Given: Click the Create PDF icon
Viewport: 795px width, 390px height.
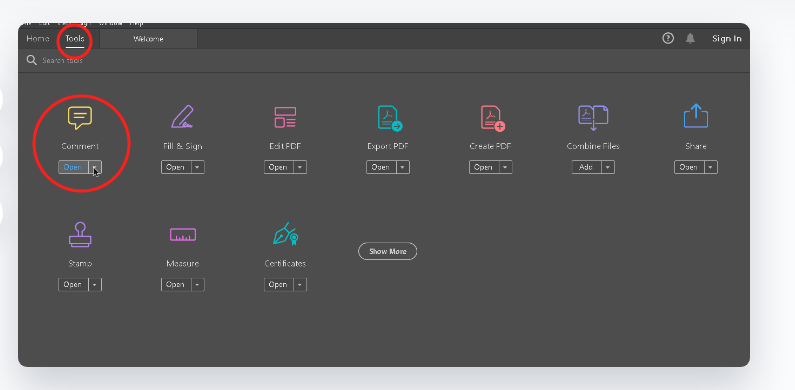Looking at the screenshot, I should pos(492,118).
